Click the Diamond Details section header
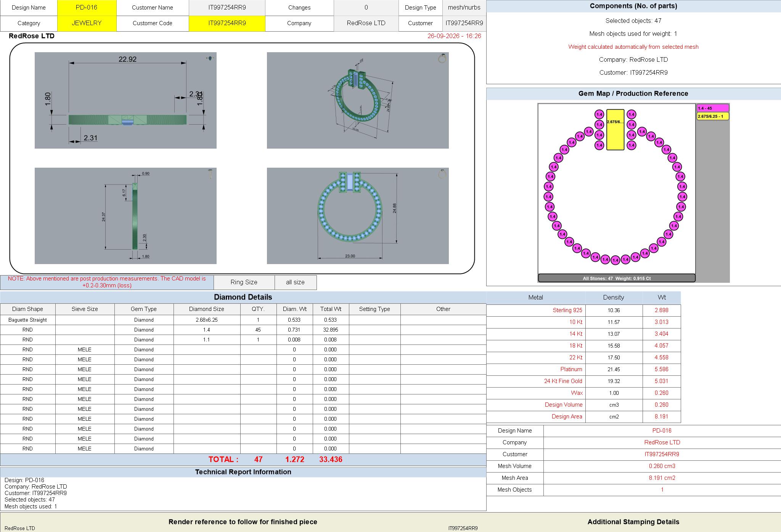The height and width of the screenshot is (532, 781). point(243,297)
